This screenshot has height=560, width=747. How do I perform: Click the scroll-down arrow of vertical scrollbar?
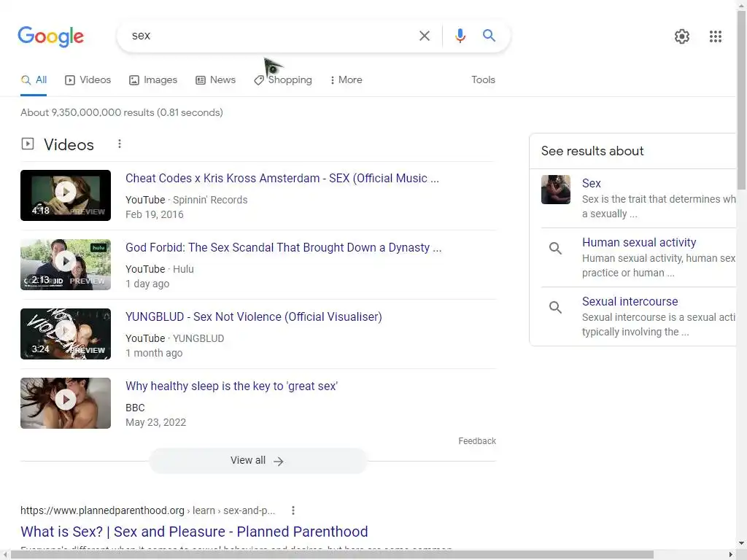[741, 543]
